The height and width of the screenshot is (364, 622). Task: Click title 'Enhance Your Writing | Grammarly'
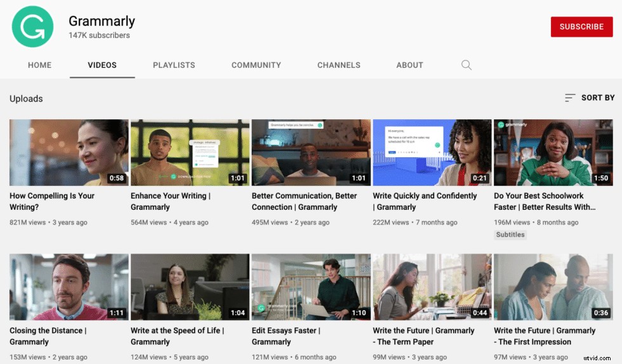[171, 202]
